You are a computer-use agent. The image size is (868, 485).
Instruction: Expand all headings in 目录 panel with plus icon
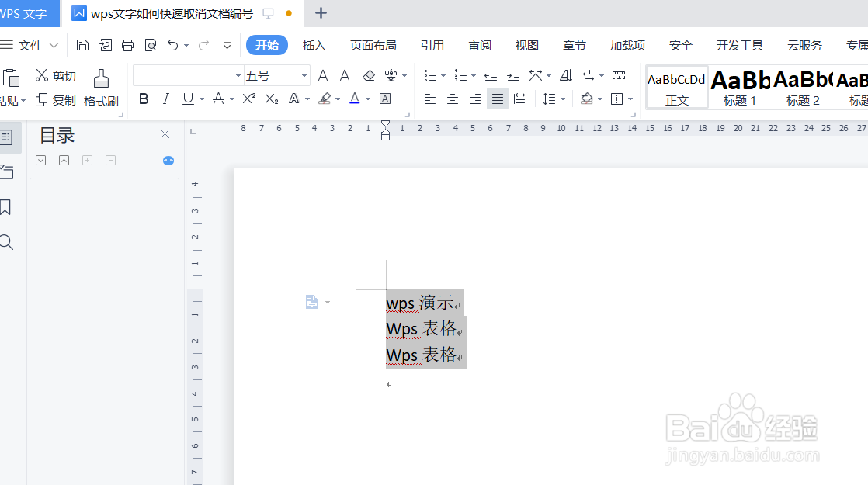[88, 161]
